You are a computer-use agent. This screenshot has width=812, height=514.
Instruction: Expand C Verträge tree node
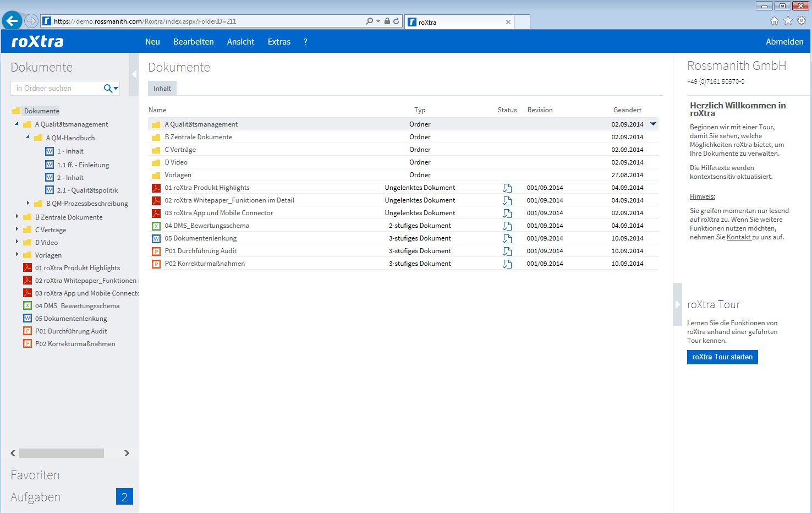pos(17,229)
